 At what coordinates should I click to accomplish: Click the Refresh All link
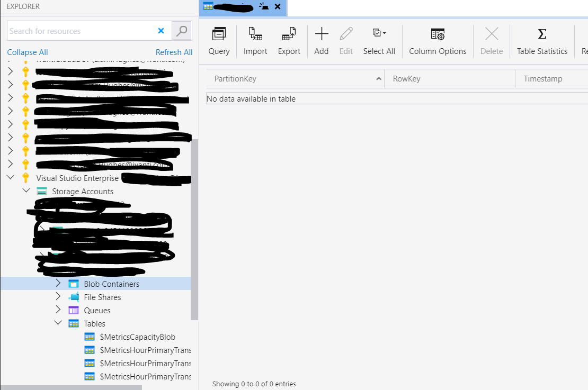[x=174, y=52]
